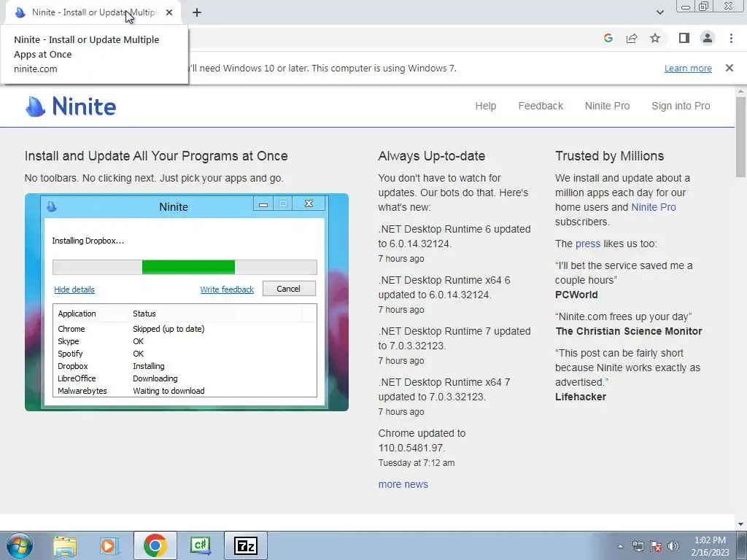The width and height of the screenshot is (747, 560).
Task: Go to the Feedback page
Action: [x=541, y=106]
